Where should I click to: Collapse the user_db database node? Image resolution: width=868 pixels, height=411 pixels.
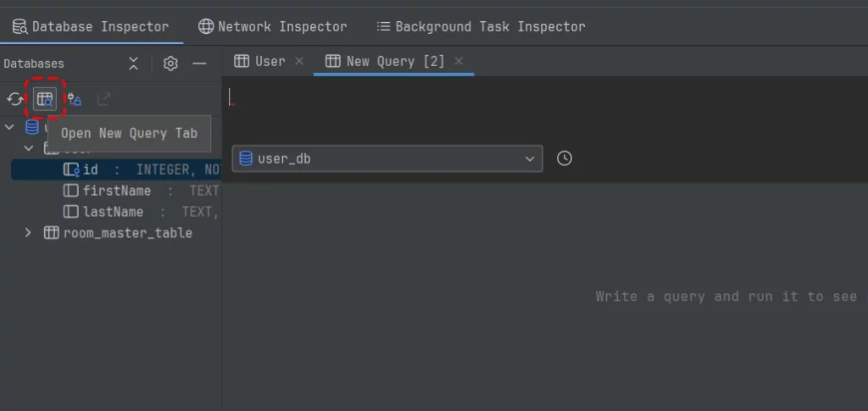coord(10,127)
